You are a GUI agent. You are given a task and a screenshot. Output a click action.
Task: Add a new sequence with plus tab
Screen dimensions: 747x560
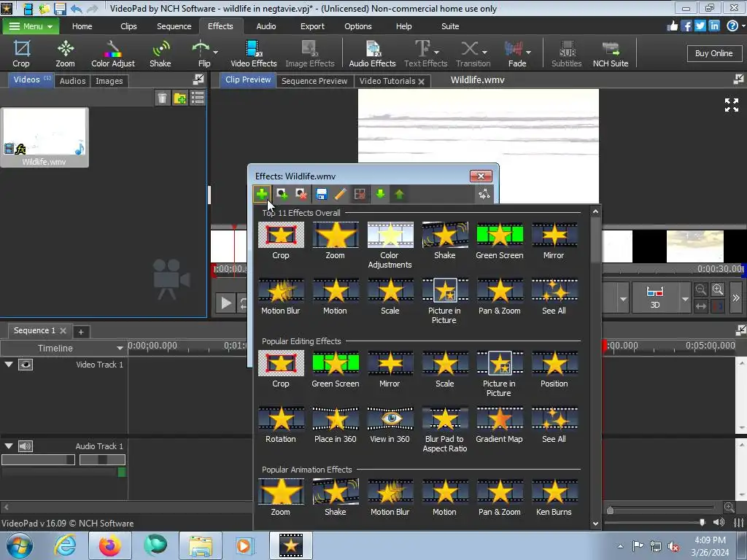coord(80,332)
